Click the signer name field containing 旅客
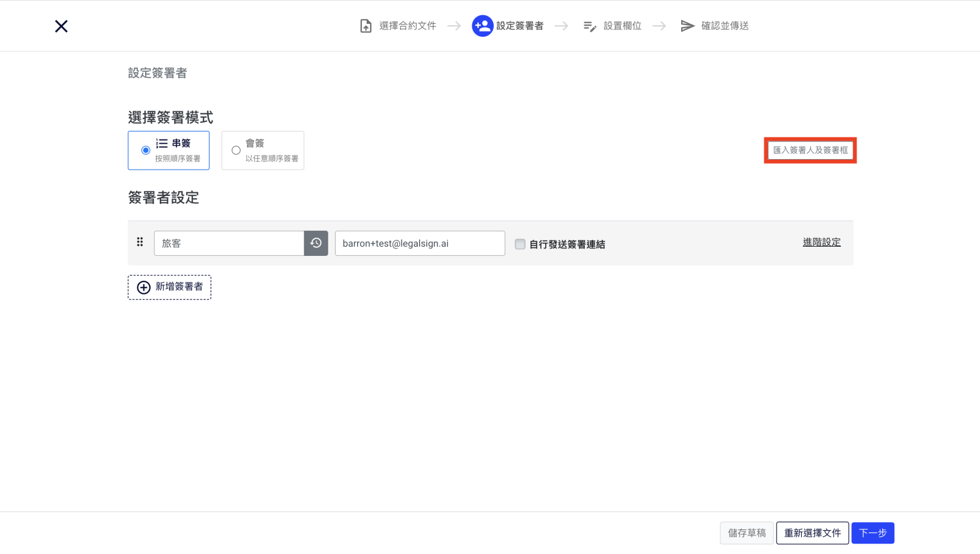The height and width of the screenshot is (554, 980). 229,243
